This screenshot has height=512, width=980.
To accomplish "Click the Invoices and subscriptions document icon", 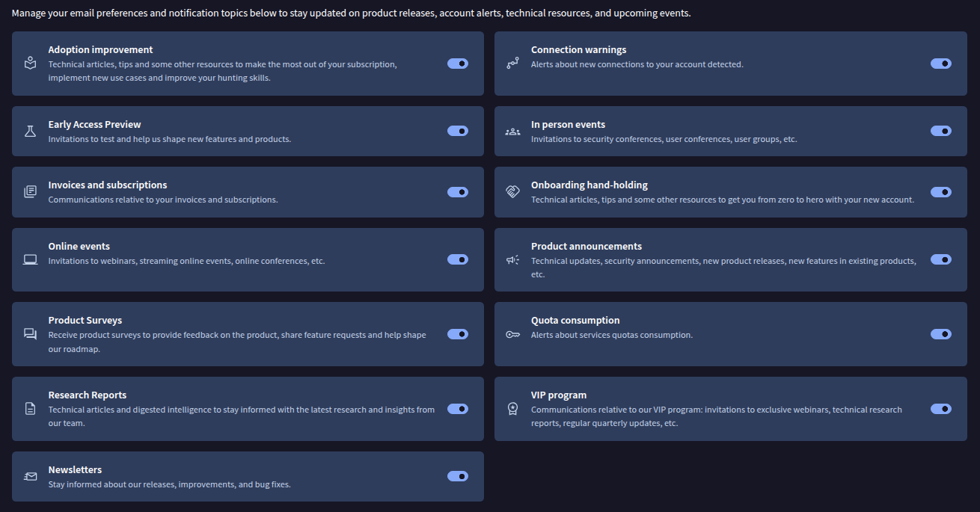I will point(30,192).
